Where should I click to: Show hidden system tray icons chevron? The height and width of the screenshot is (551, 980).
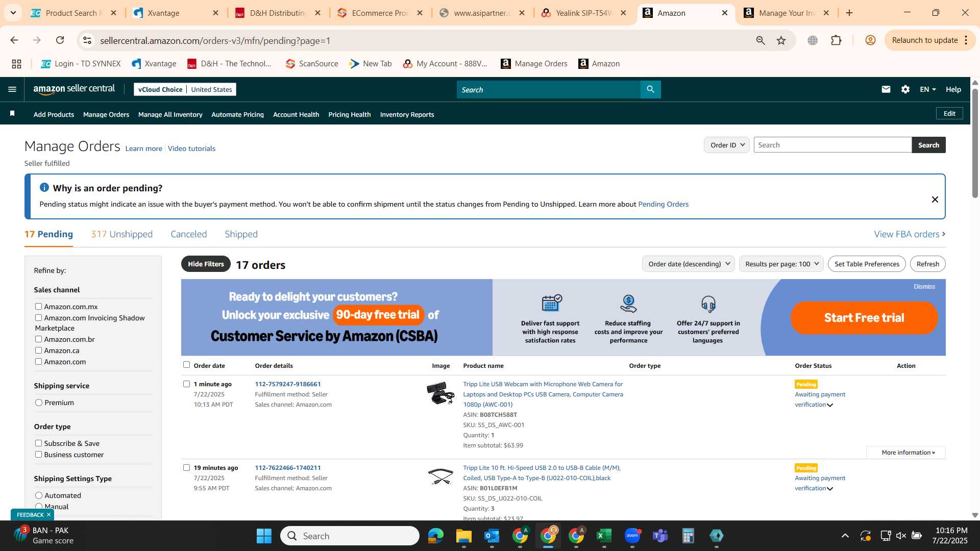tap(845, 536)
